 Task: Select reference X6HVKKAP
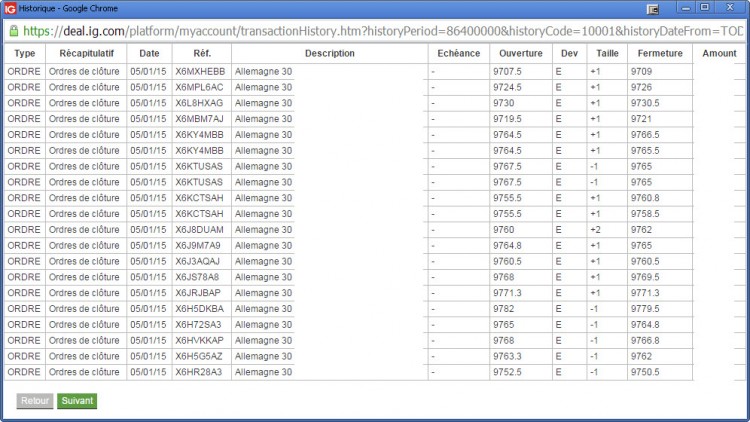pos(199,340)
